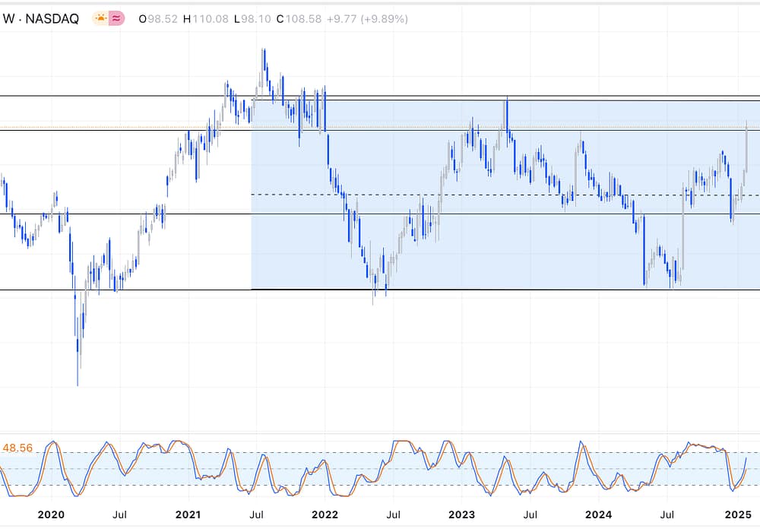Click the 2023 label on the time axis
Image resolution: width=760 pixels, height=532 pixels.
[x=461, y=515]
